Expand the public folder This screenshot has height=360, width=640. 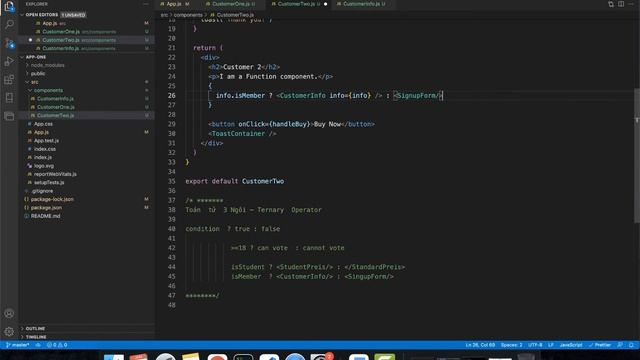(38, 73)
